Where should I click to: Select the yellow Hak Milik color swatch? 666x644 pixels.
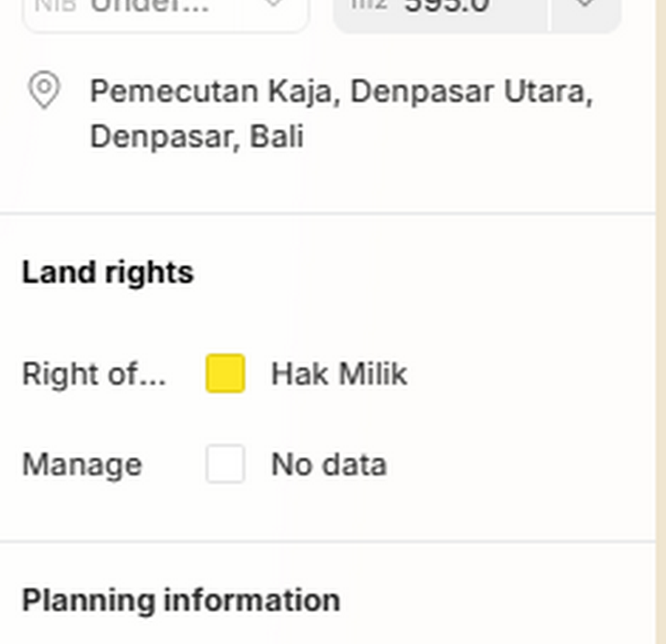[x=225, y=374]
